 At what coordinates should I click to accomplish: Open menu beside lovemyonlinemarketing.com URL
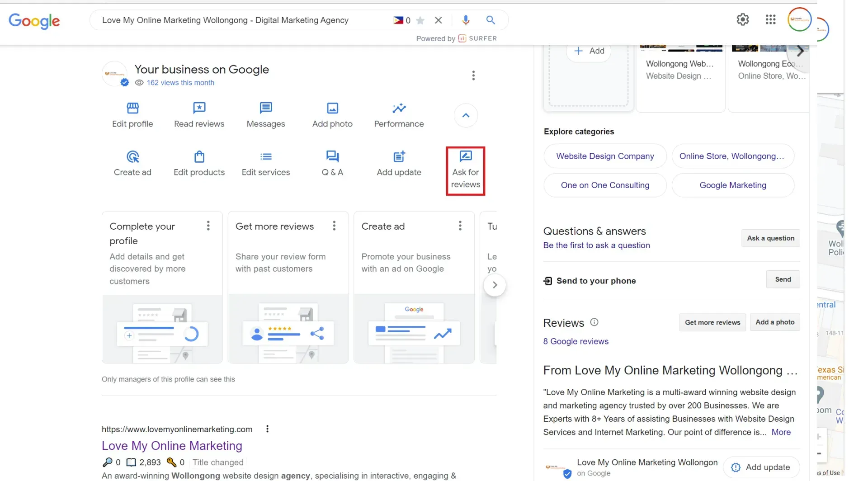point(267,429)
